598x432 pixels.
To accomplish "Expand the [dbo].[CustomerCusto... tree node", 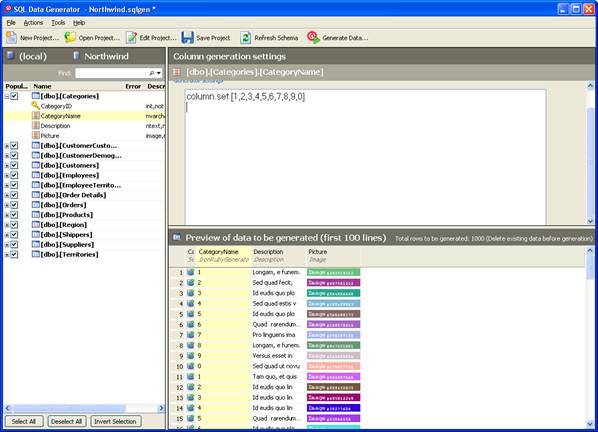I will click(x=6, y=146).
